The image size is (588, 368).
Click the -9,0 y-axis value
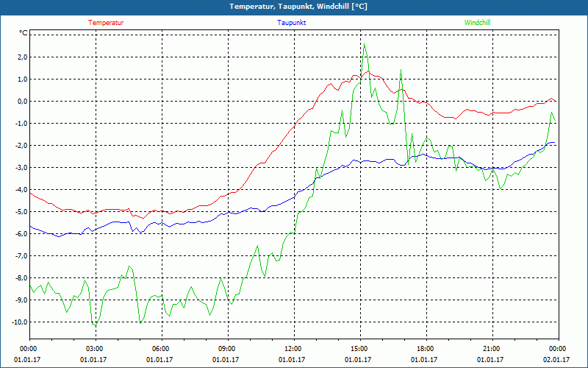[x=21, y=300]
